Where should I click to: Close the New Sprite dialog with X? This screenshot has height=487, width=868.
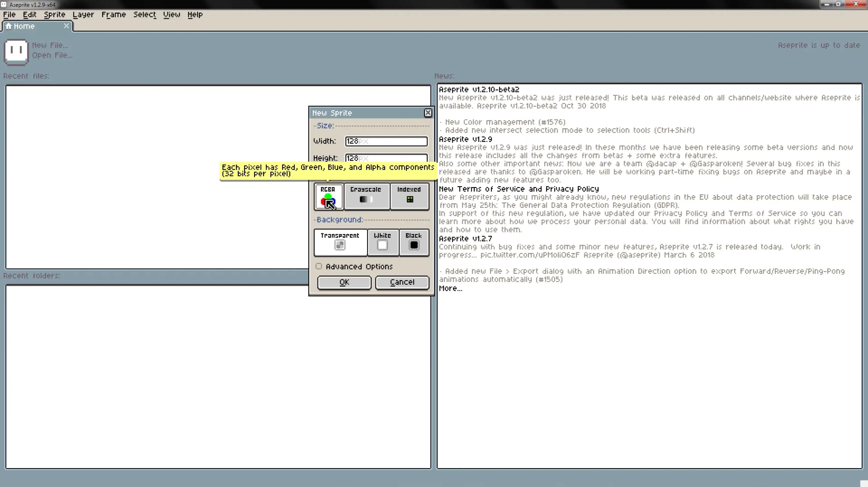428,113
